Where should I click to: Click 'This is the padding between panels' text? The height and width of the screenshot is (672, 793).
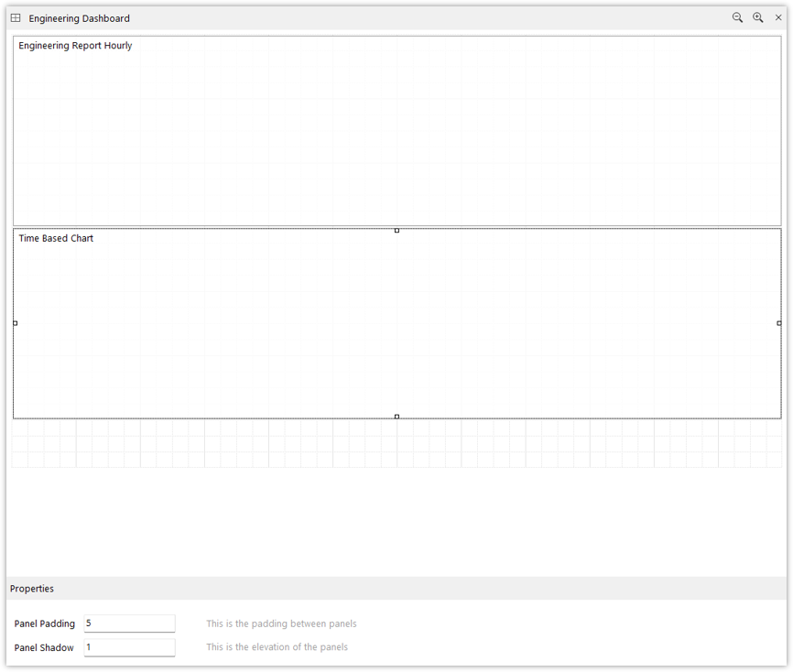coord(281,623)
